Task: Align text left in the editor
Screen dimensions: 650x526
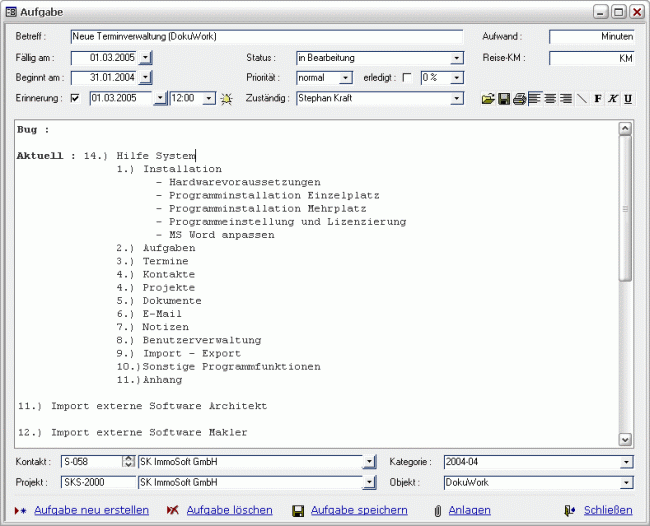Action: (534, 99)
